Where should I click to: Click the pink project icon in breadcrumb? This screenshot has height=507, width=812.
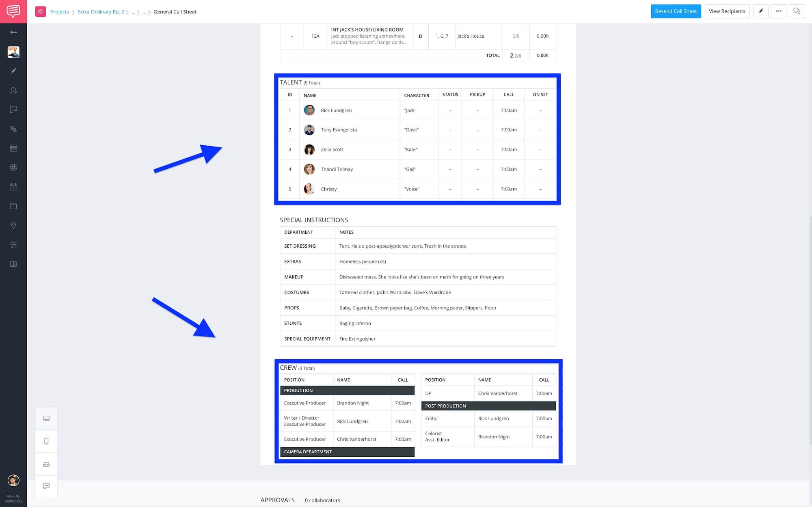41,12
